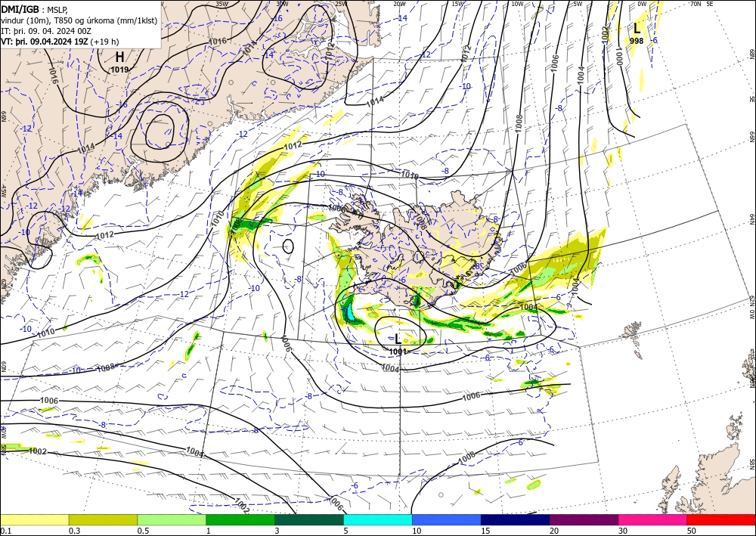Viewport: 756px width, 536px height.
Task: Click the '35W' longitude label at top
Action: click(222, 4)
